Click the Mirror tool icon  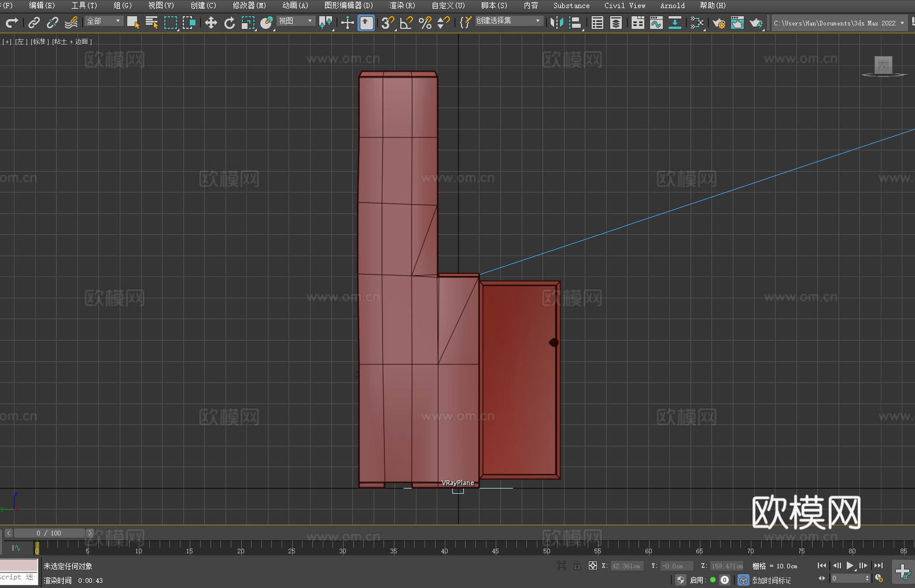pos(557,23)
